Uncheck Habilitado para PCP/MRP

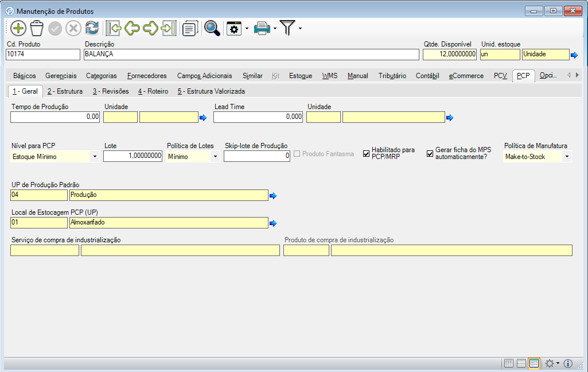click(x=367, y=153)
